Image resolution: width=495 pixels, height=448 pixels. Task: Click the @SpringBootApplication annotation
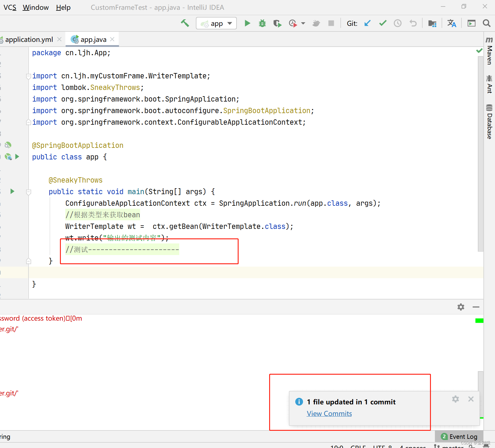click(78, 145)
